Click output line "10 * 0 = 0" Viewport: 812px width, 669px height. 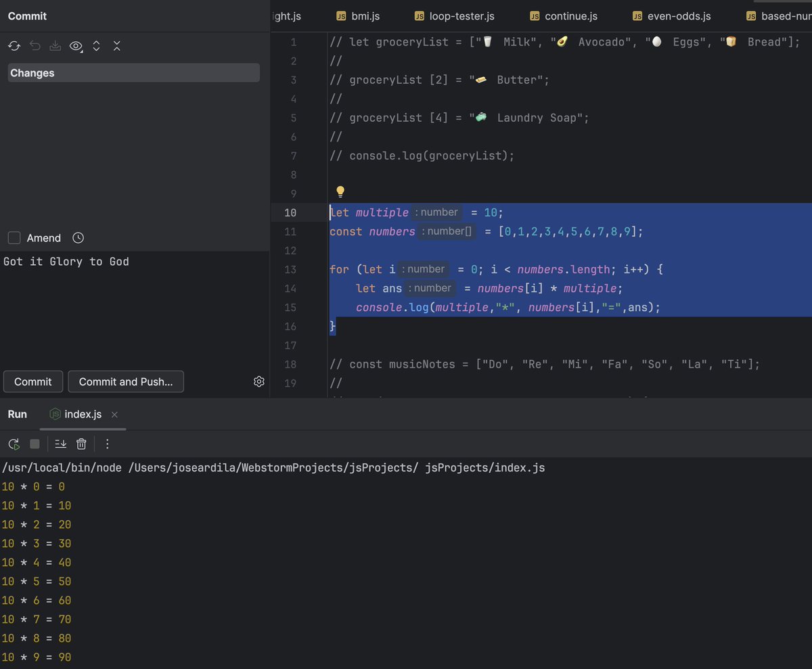tap(33, 487)
